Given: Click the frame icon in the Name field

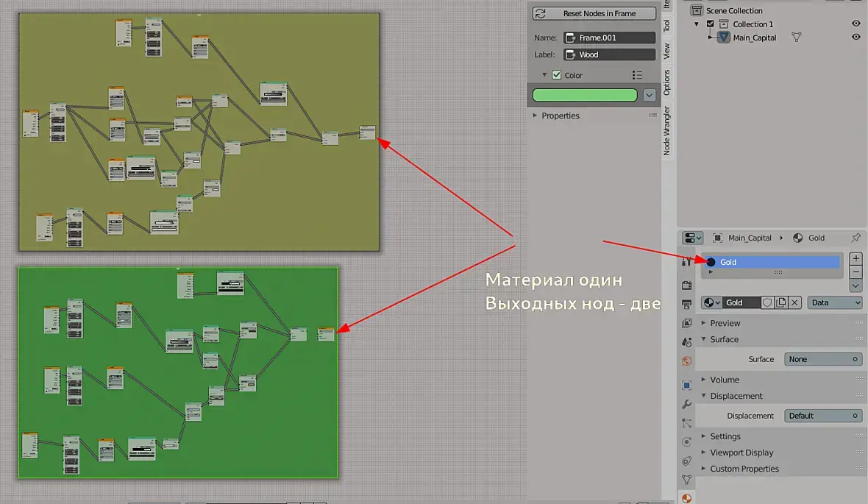Looking at the screenshot, I should [570, 38].
